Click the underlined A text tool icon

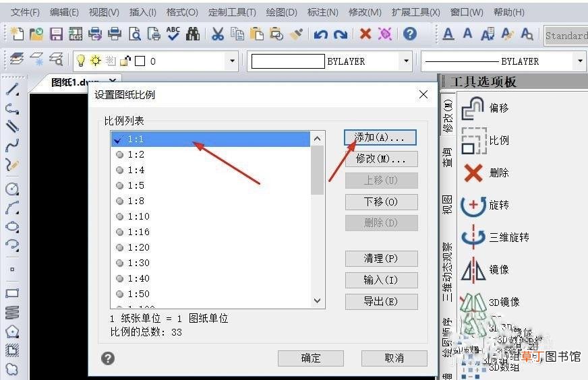point(448,34)
